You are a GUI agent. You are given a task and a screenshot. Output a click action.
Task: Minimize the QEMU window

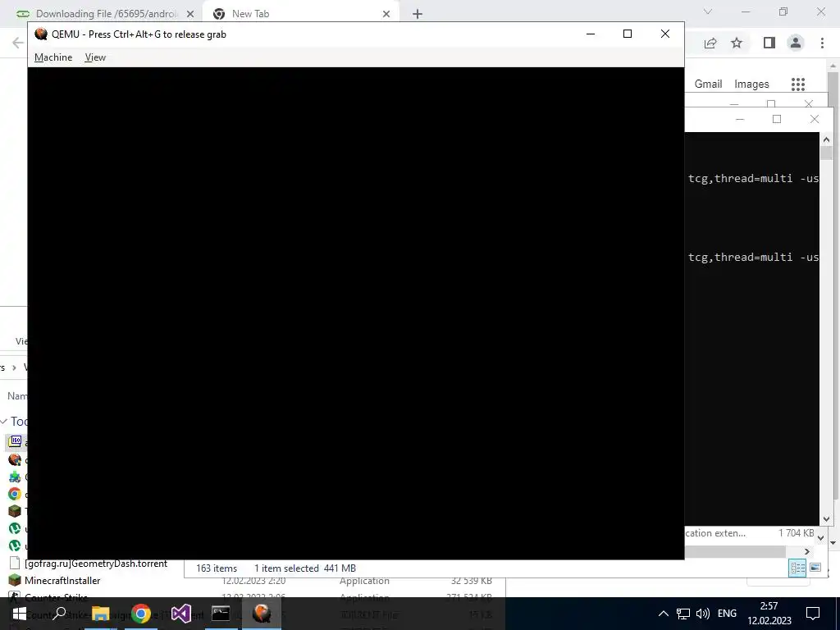pos(591,34)
